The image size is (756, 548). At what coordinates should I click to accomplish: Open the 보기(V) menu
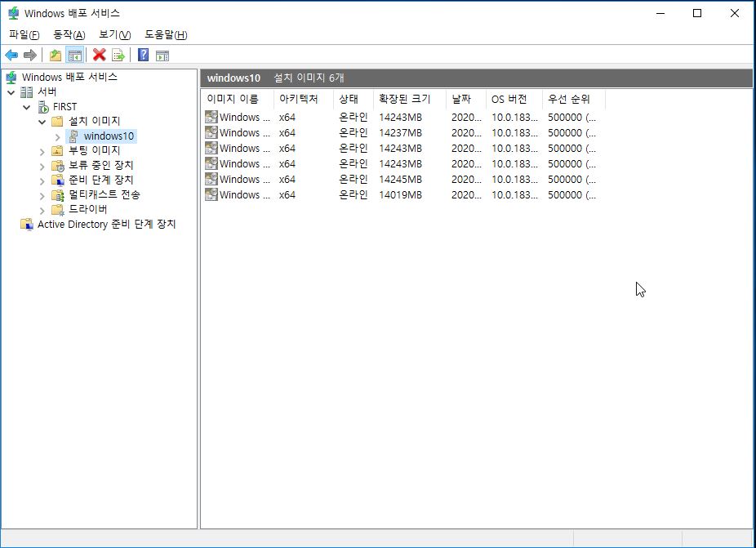(x=115, y=35)
